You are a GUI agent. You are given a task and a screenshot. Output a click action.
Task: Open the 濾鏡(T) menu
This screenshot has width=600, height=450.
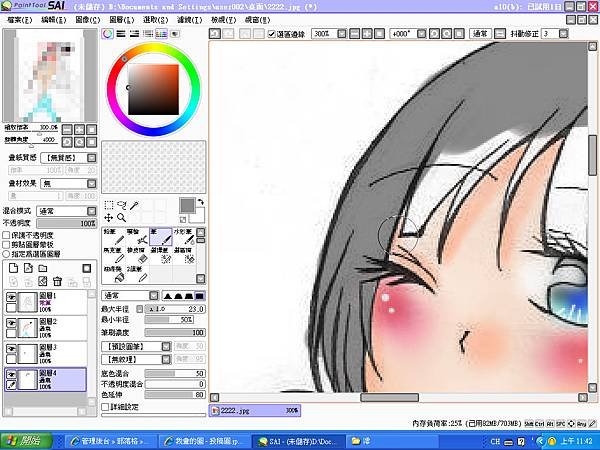(x=189, y=20)
